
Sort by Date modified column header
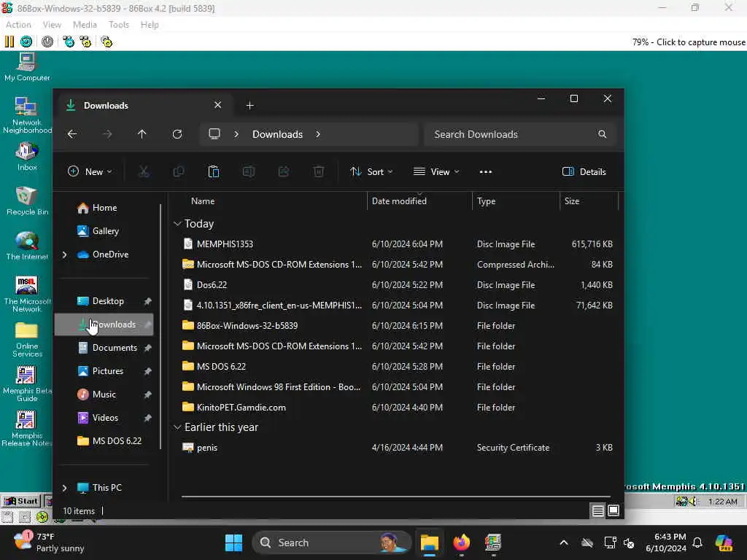tap(419, 201)
